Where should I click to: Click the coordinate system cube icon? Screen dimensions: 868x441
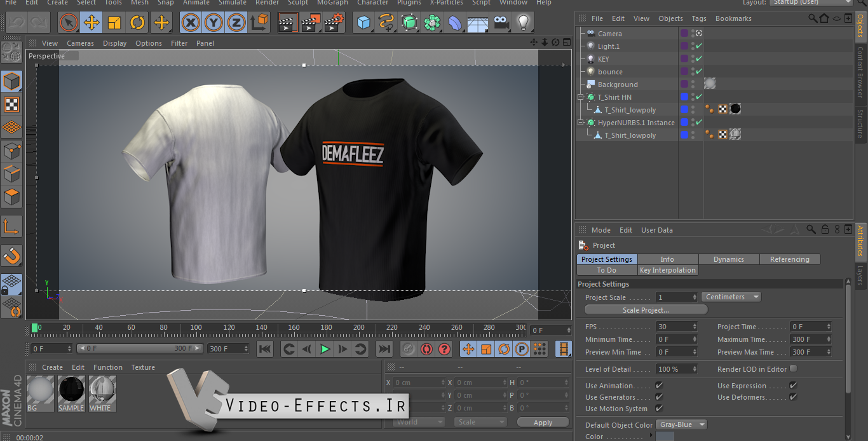pos(259,24)
